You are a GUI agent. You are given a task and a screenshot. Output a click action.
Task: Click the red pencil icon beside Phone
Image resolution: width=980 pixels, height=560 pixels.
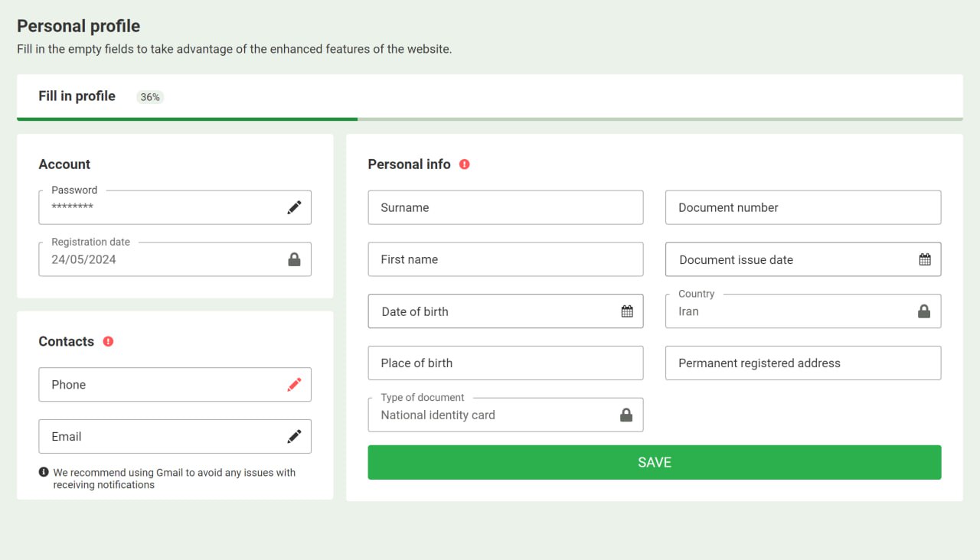[295, 384]
